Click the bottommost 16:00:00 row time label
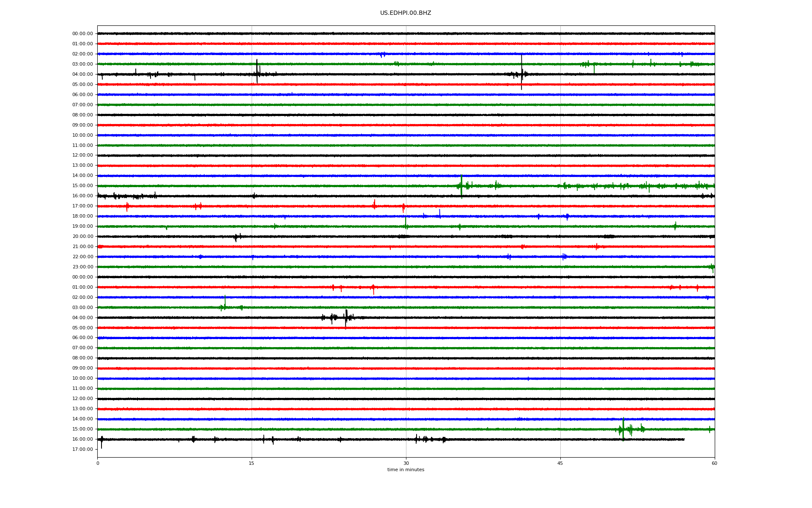 82,439
